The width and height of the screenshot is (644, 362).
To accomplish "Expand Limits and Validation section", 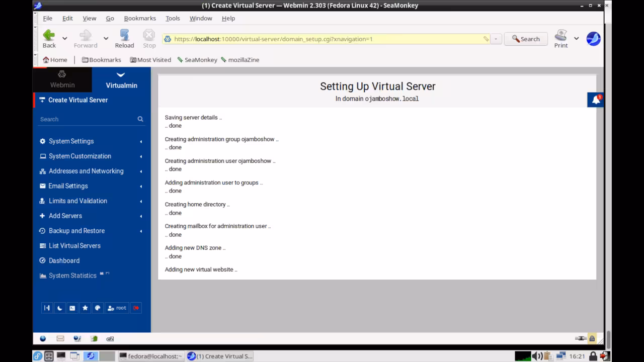I will pyautogui.click(x=92, y=201).
